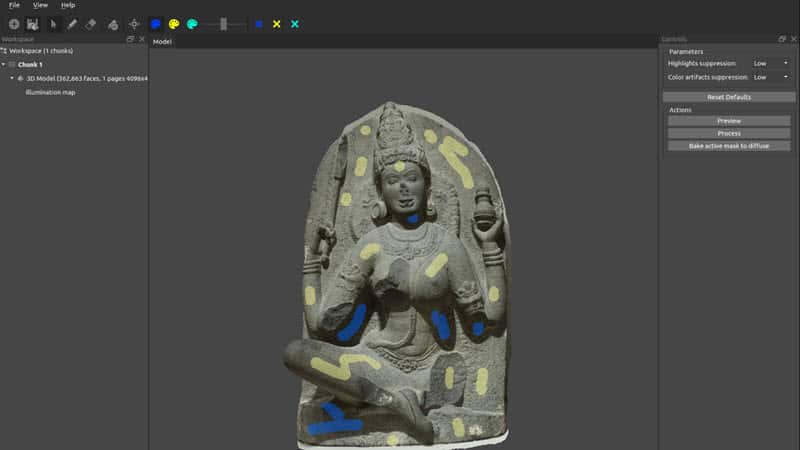
Task: Click the yellow X clear mask icon
Action: 277,24
